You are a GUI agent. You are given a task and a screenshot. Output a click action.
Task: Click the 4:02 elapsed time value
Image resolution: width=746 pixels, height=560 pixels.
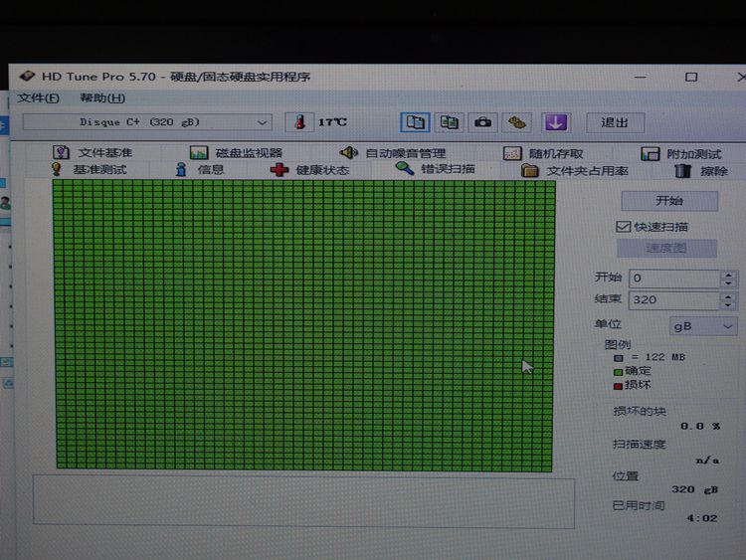click(702, 518)
